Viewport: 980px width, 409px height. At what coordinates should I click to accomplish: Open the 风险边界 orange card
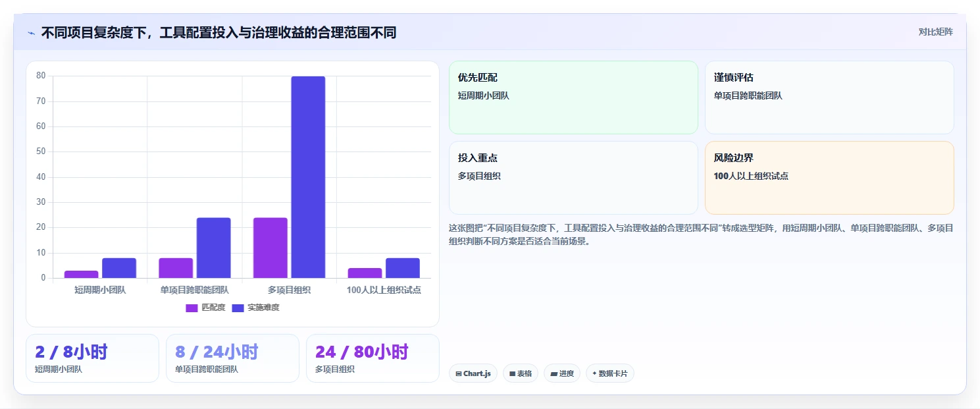click(x=829, y=178)
